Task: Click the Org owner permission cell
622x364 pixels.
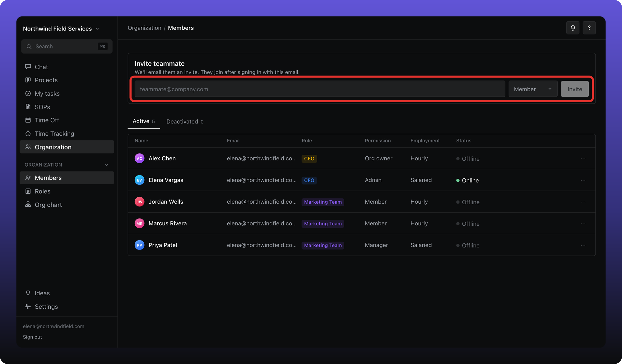Action: tap(378, 158)
